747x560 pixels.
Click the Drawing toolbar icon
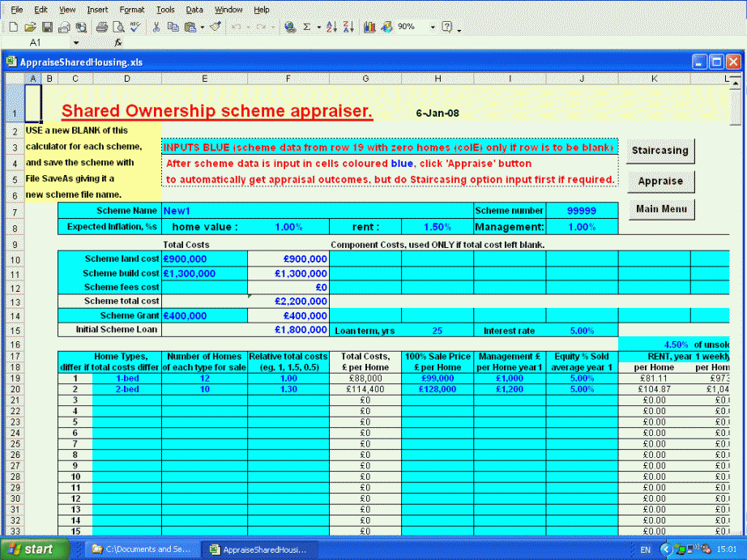coord(386,28)
